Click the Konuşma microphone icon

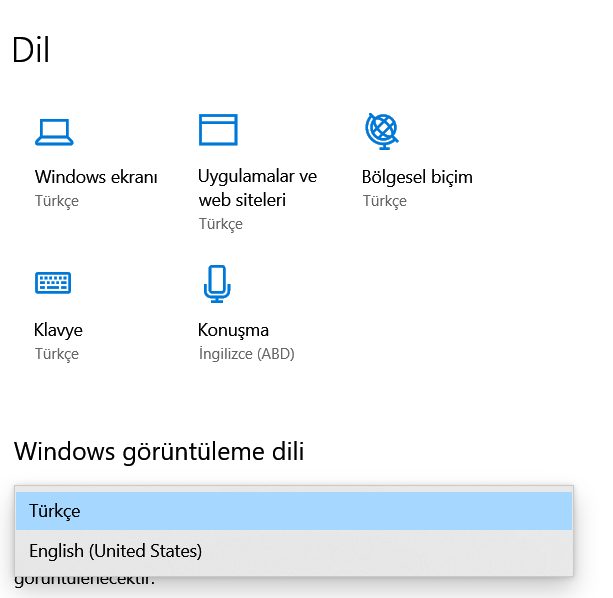click(217, 284)
